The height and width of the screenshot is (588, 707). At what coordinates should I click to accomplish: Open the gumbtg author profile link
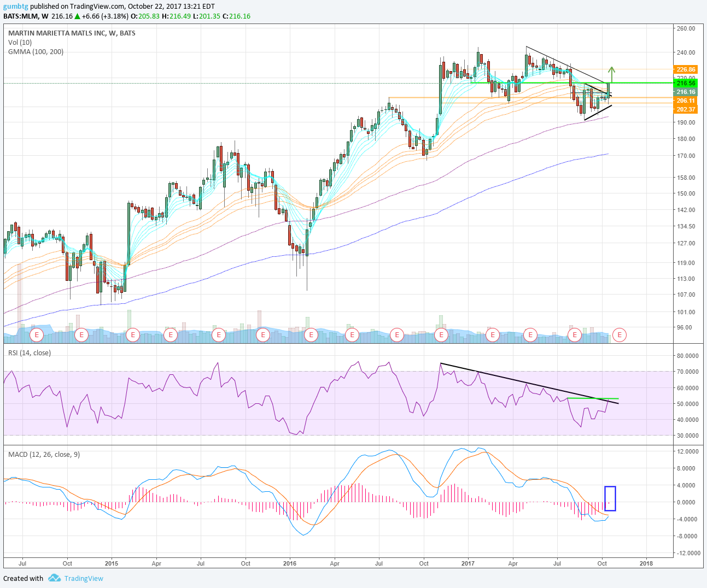tap(15, 7)
